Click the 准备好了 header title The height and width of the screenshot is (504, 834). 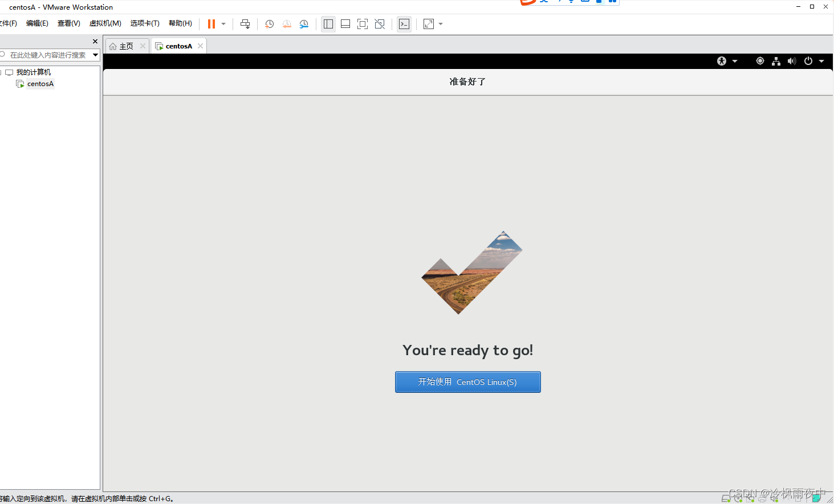click(467, 82)
